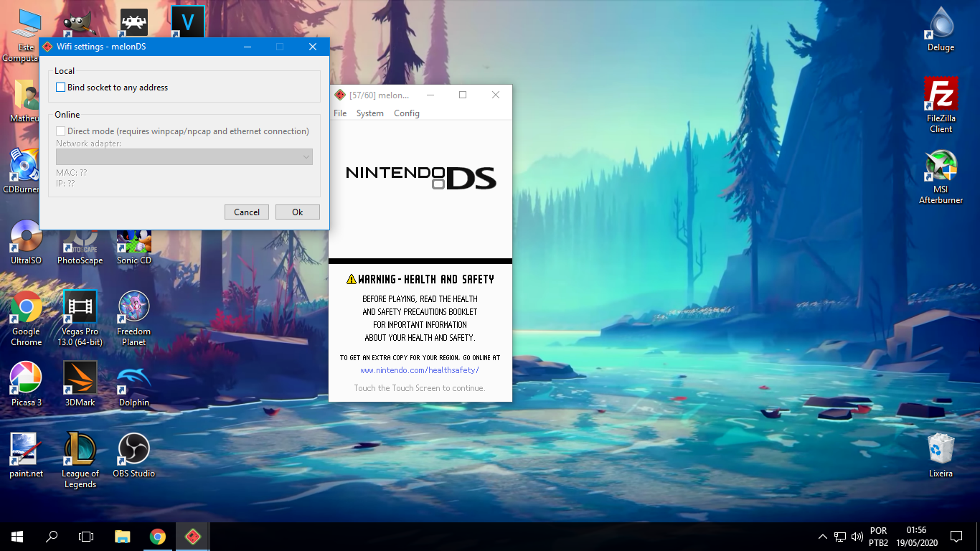Open the Lixeira recycle bin

[940, 448]
